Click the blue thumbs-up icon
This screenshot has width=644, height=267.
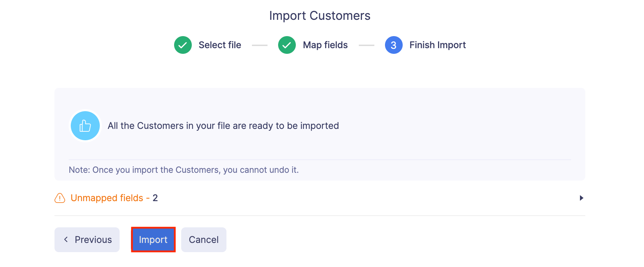(85, 126)
